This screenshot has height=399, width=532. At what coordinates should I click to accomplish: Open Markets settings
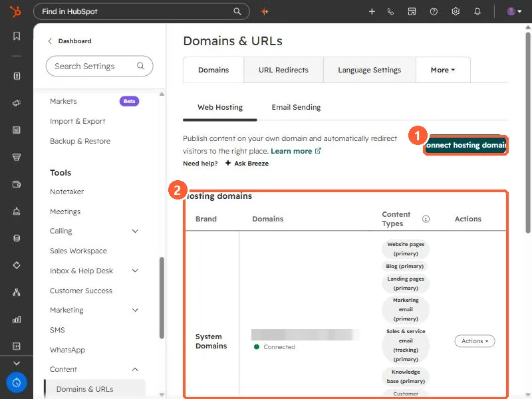[63, 101]
